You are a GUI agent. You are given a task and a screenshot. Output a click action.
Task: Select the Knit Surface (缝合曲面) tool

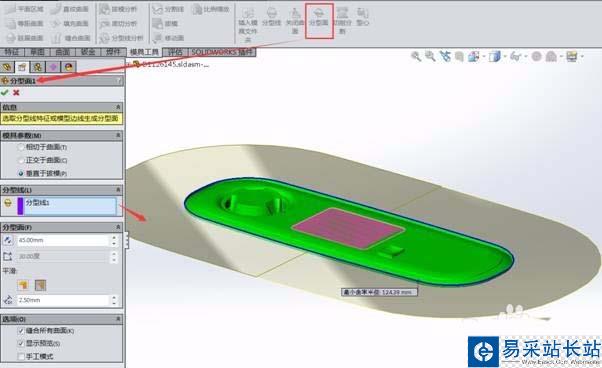pos(71,38)
